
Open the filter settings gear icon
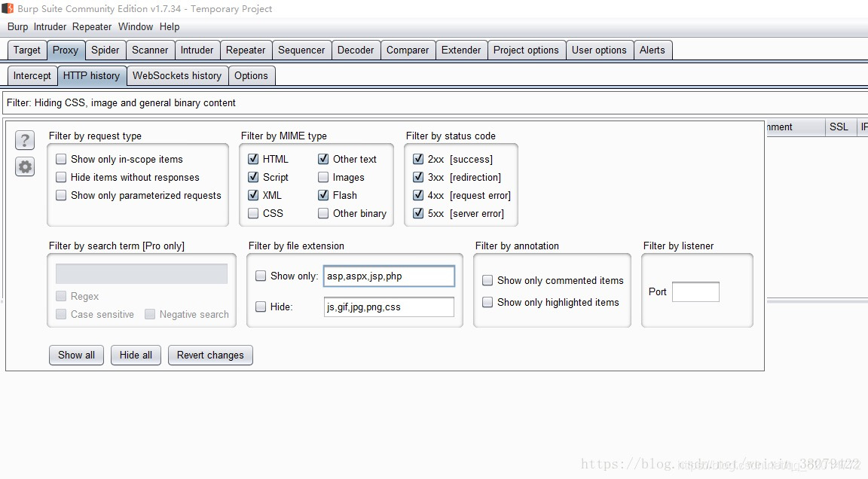[x=25, y=167]
